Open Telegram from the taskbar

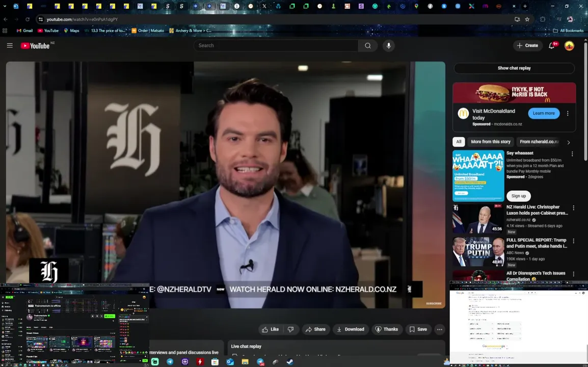tap(170, 362)
